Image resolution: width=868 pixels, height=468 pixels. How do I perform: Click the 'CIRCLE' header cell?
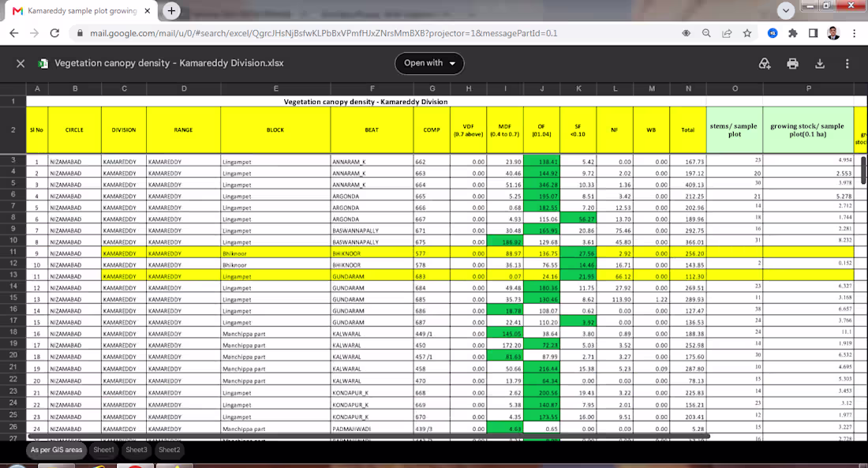pyautogui.click(x=75, y=129)
